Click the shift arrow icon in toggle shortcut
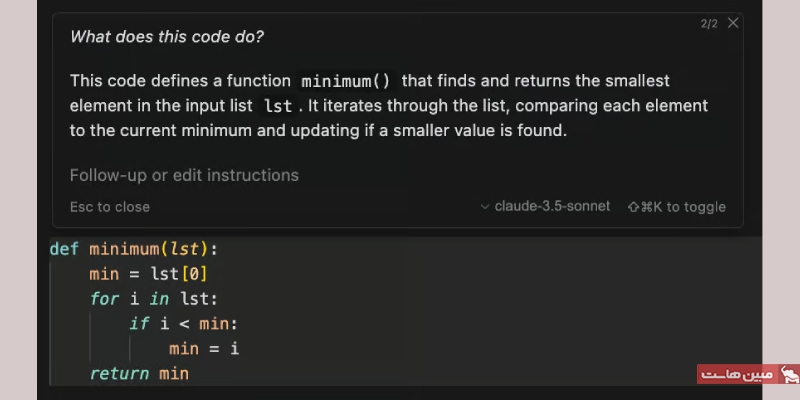This screenshot has height=400, width=800. point(633,207)
